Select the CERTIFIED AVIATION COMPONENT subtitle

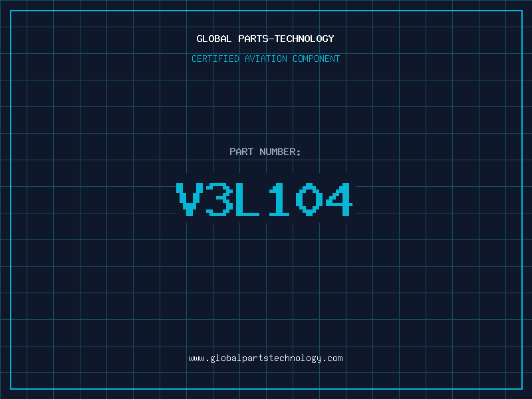[265, 59]
